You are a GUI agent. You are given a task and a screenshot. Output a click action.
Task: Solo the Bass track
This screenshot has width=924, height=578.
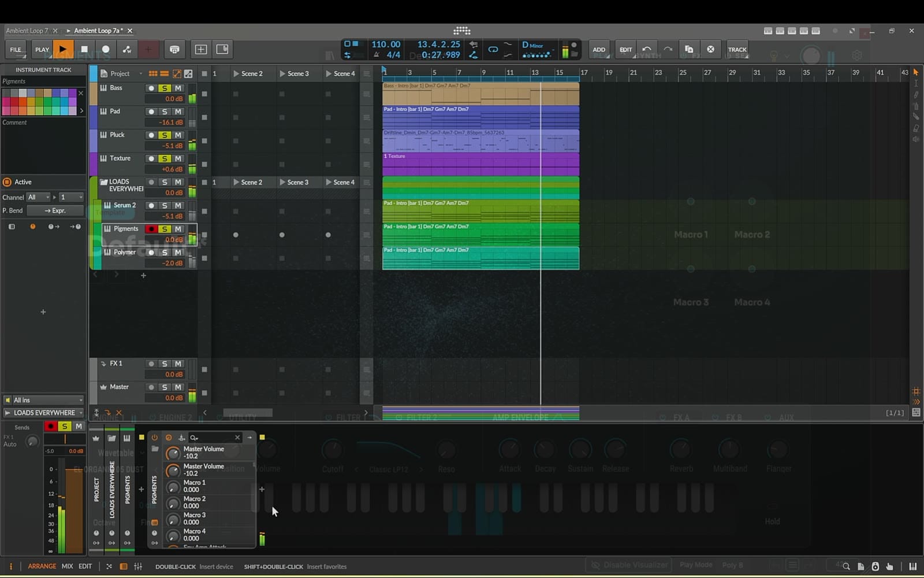coord(165,88)
